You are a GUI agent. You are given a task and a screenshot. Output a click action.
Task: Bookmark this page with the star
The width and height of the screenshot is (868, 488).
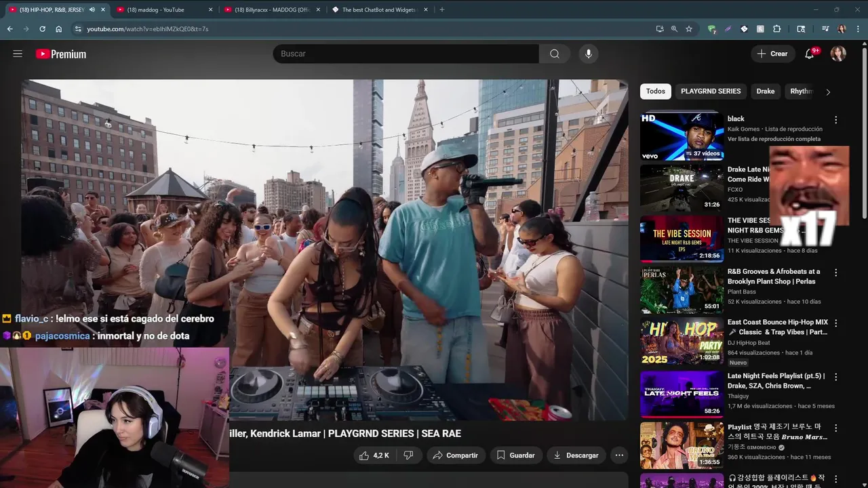[689, 29]
